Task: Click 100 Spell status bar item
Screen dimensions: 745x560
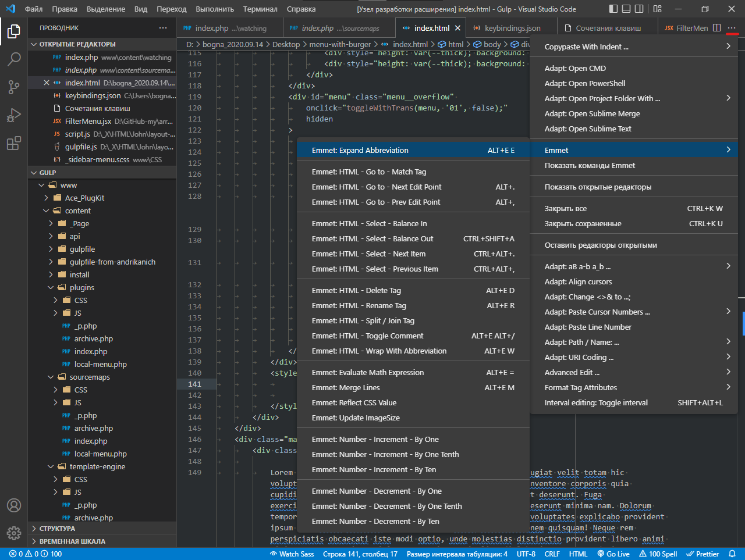Action: [x=658, y=554]
